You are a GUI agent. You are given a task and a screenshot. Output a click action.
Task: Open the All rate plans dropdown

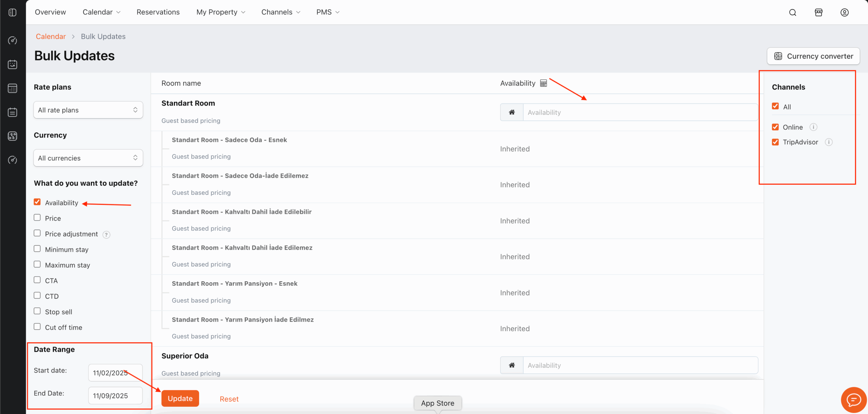(x=88, y=110)
